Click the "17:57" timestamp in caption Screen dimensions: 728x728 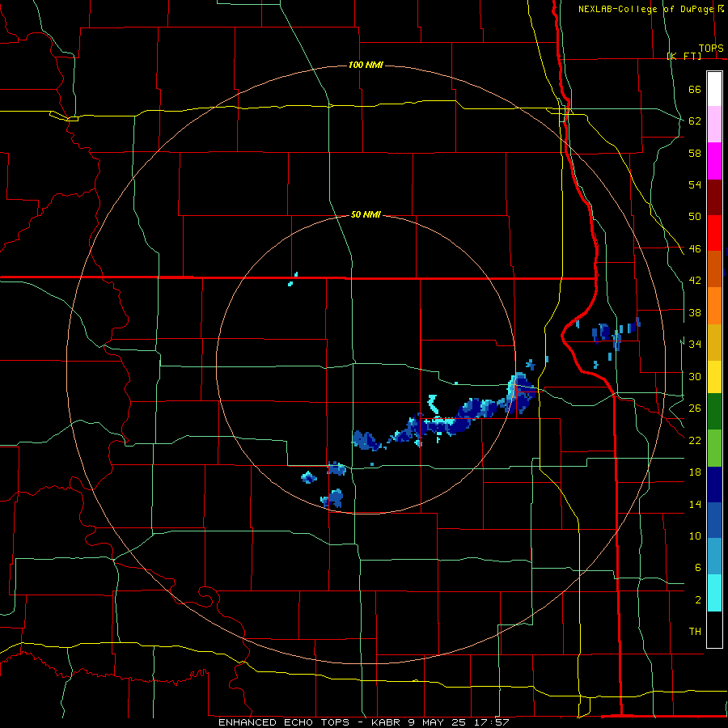click(x=492, y=722)
